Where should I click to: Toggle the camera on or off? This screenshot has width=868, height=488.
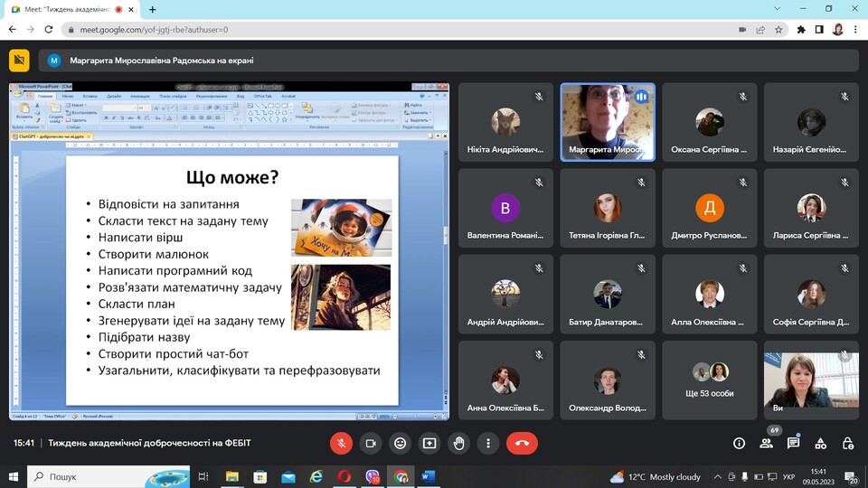370,443
